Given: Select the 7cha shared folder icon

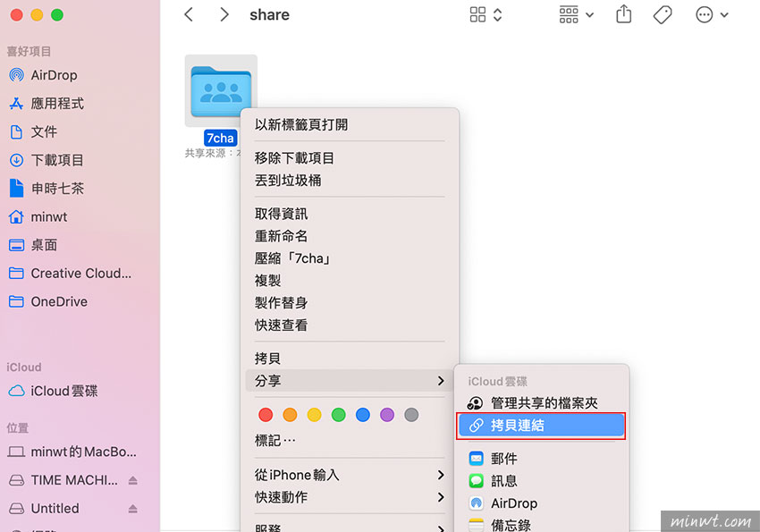Looking at the screenshot, I should click(x=221, y=90).
